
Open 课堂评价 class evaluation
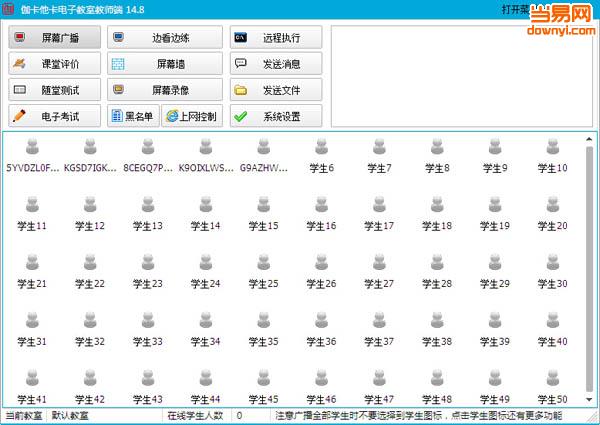pyautogui.click(x=55, y=64)
